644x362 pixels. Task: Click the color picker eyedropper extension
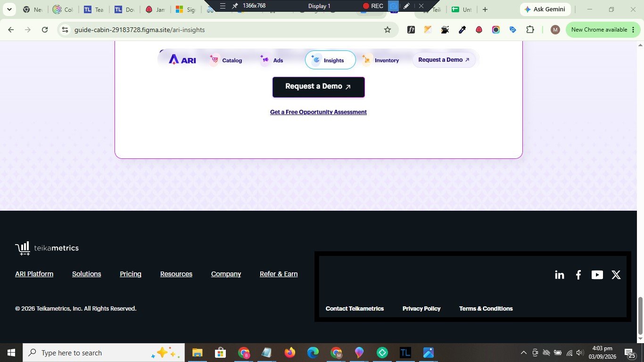click(462, 30)
